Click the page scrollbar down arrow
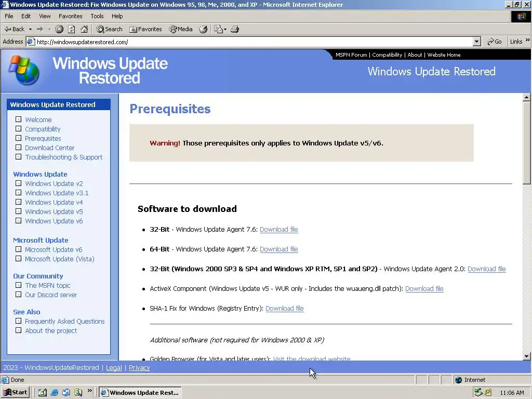This screenshot has width=532, height=399. (526, 356)
